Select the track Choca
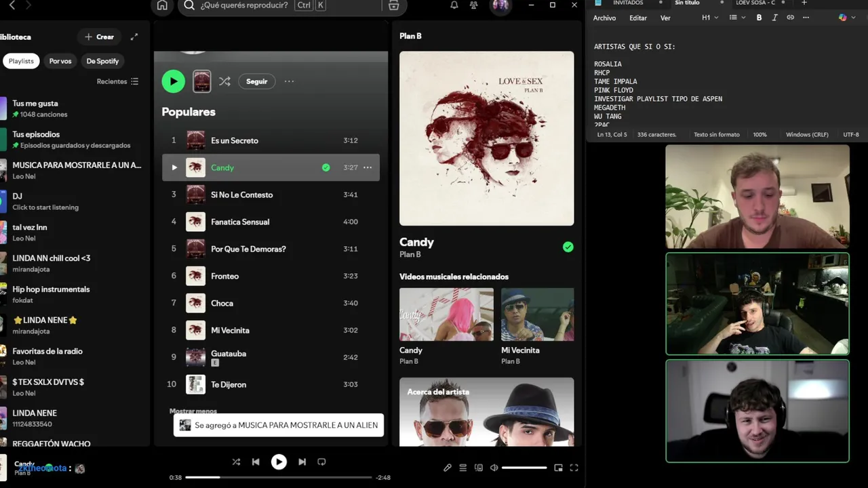 pos(271,303)
